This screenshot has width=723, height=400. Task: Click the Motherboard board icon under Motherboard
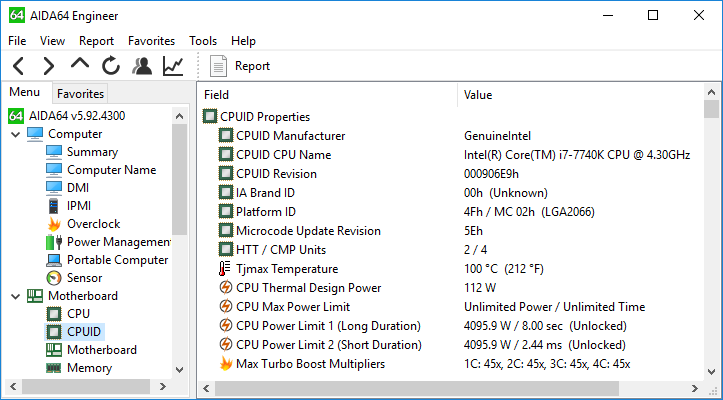tap(54, 350)
